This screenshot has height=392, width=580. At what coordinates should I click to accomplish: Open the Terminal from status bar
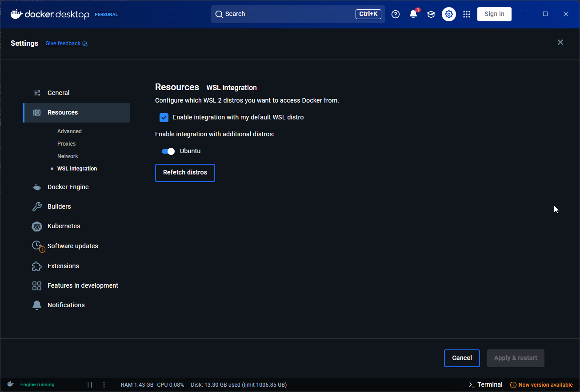click(x=485, y=385)
